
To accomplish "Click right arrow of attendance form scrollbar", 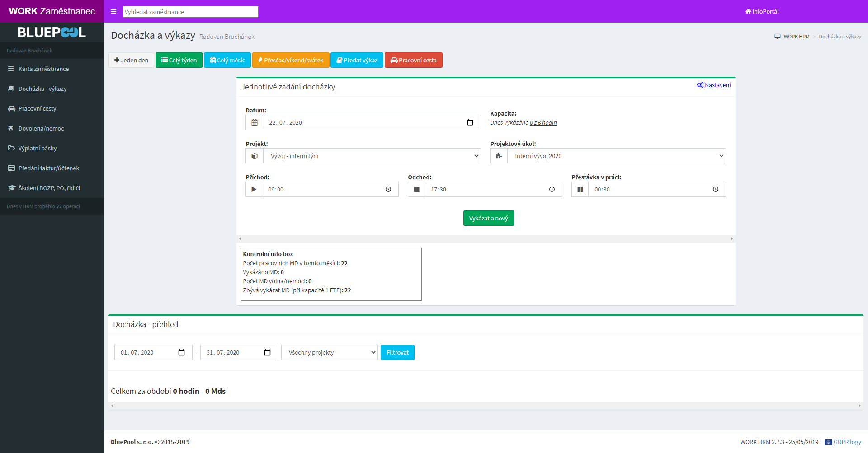I will pos(732,239).
